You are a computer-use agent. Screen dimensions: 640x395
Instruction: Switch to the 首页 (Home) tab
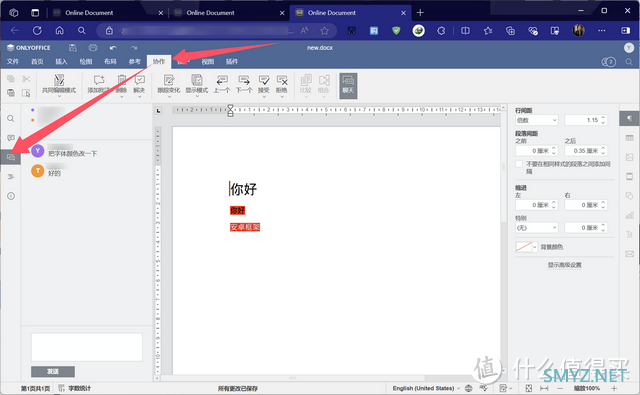tap(37, 62)
